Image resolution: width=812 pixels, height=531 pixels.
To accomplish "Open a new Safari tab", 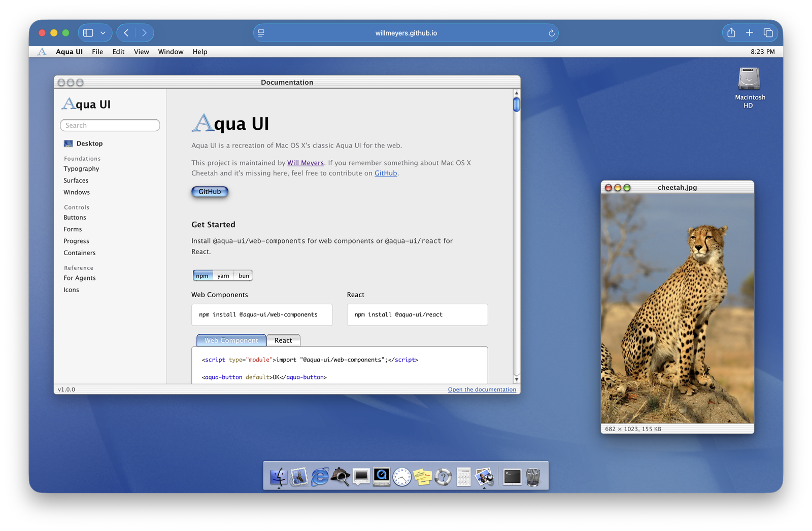I will (750, 33).
